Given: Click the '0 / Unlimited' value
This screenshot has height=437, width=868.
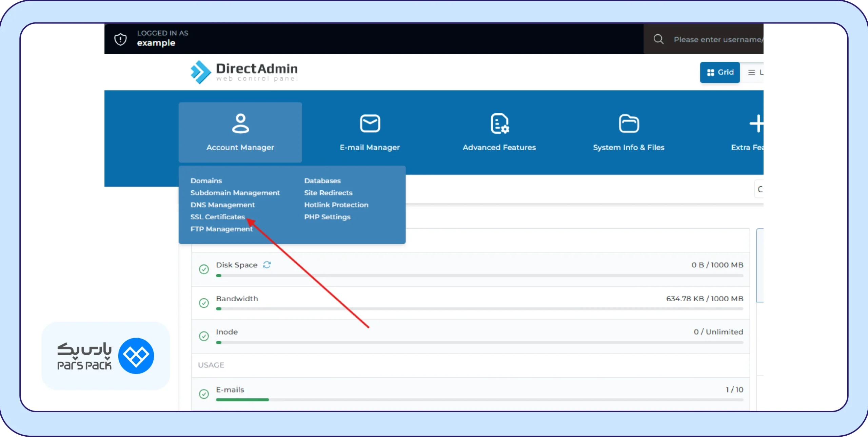Looking at the screenshot, I should pyautogui.click(x=718, y=332).
